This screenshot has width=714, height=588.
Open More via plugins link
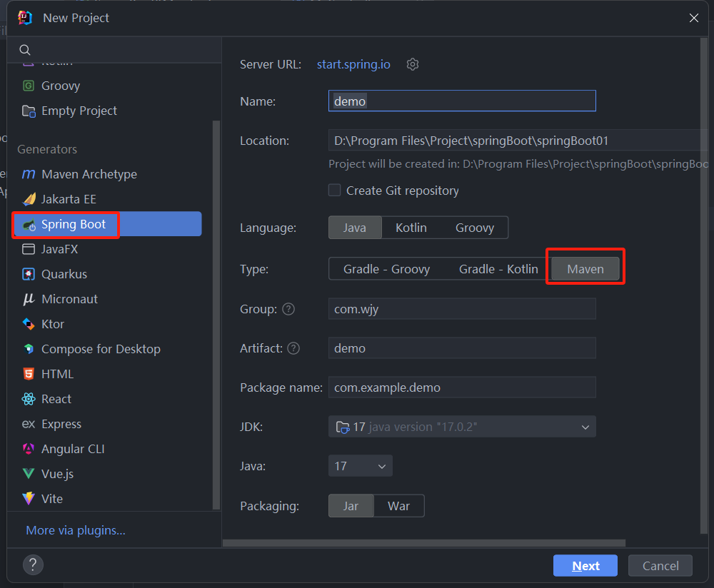coord(76,530)
